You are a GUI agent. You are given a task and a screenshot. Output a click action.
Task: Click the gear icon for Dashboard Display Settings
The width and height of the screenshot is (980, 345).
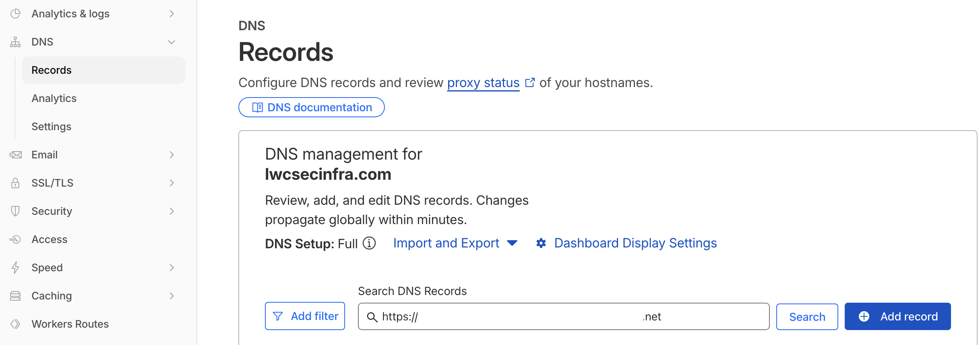(541, 243)
